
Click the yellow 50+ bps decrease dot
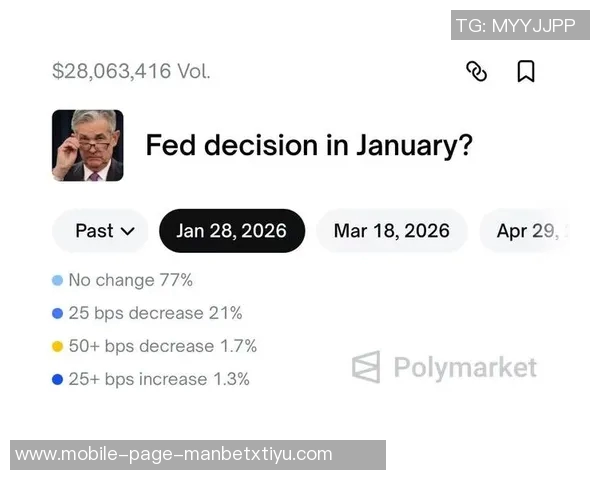(57, 347)
